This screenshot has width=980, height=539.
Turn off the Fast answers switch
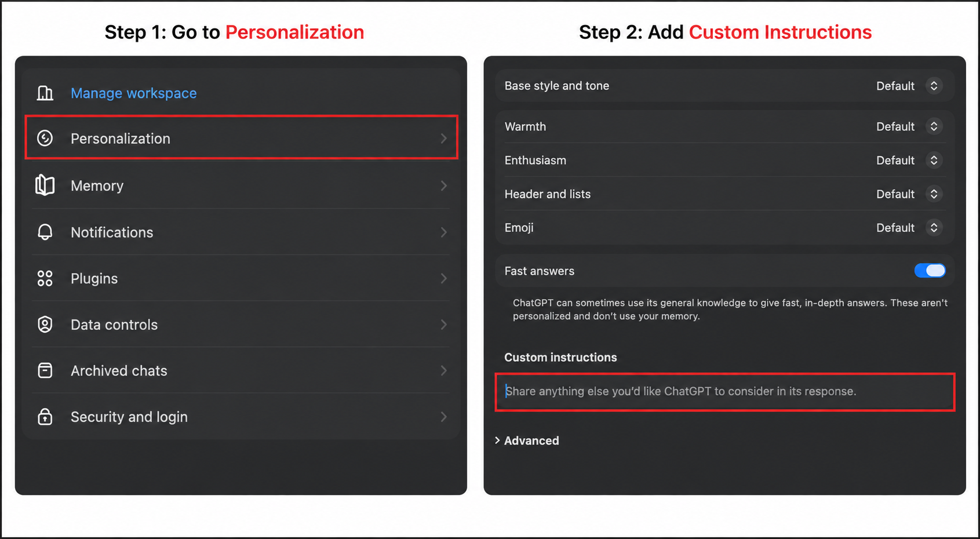click(930, 271)
